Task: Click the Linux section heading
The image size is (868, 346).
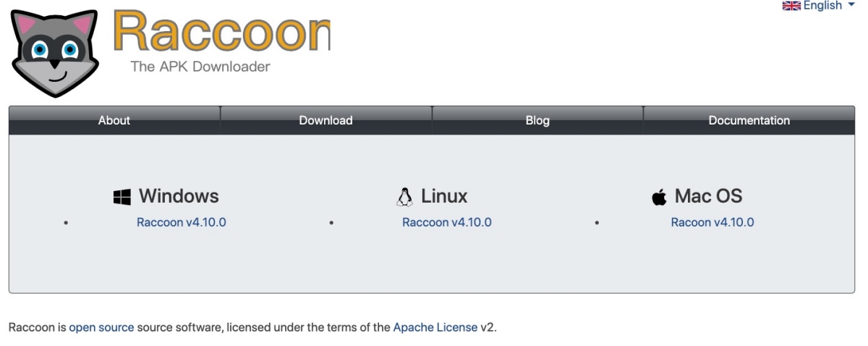Action: pyautogui.click(x=444, y=196)
